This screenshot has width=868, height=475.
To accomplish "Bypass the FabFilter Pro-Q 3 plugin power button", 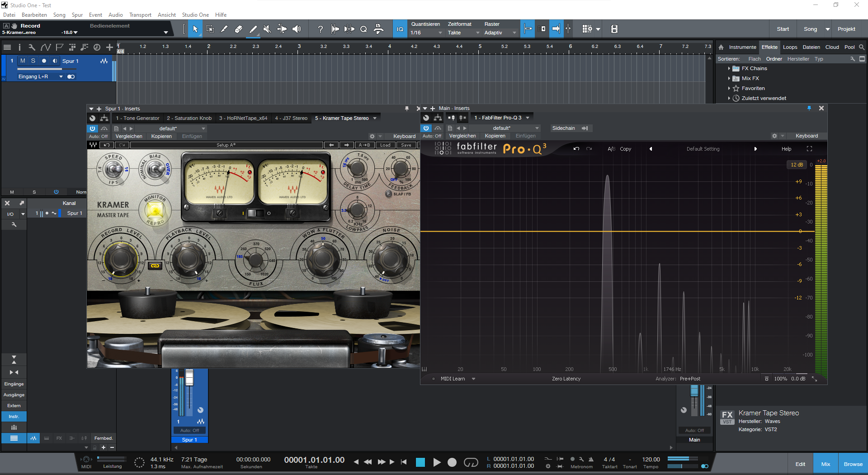I will point(426,128).
